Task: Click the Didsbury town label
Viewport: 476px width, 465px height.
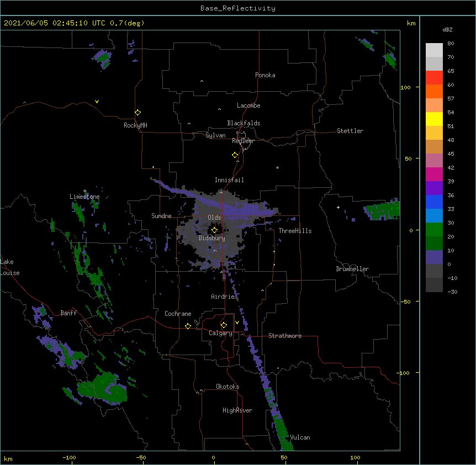Action: [212, 238]
